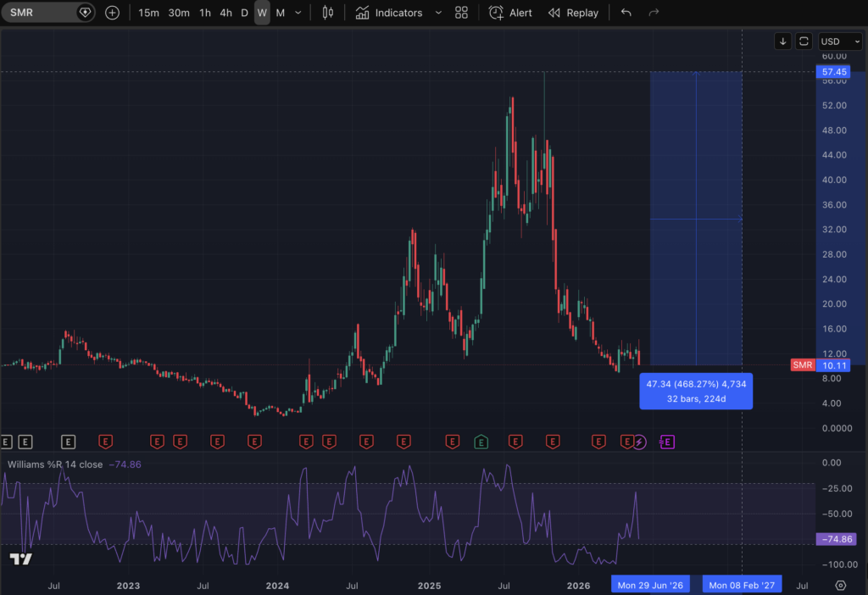The width and height of the screenshot is (868, 595).
Task: Open chart settings gear at bottom right
Action: click(x=840, y=585)
